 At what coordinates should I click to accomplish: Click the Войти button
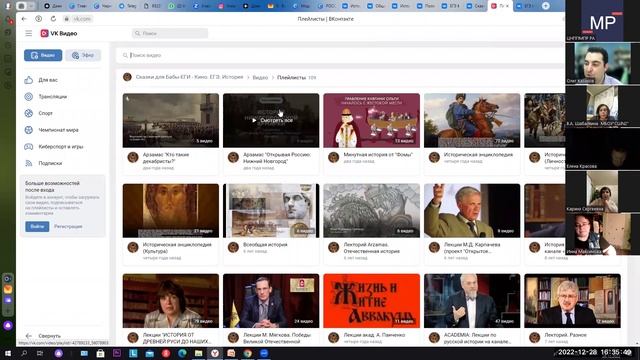pyautogui.click(x=37, y=227)
